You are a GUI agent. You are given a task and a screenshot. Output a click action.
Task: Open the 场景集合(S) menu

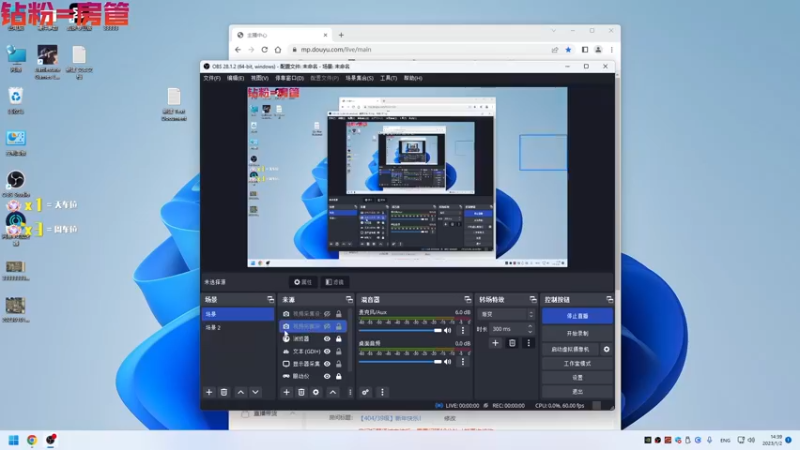point(359,78)
